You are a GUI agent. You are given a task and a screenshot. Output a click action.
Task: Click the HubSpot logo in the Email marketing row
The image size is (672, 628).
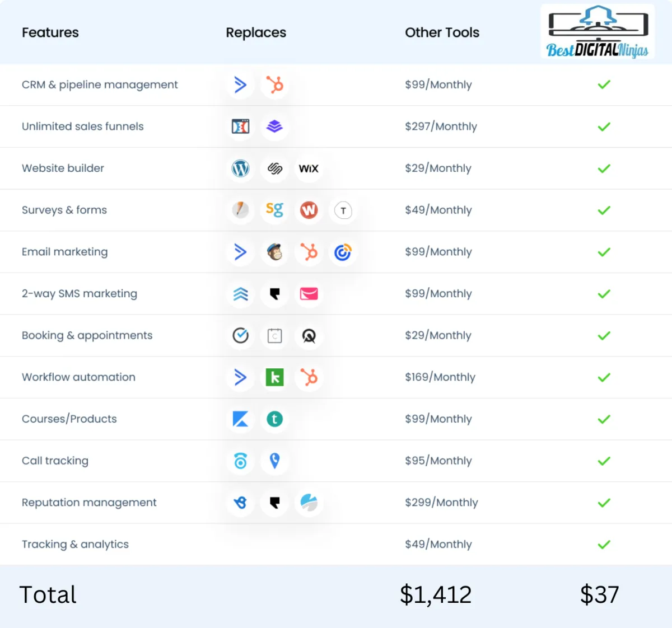tap(309, 252)
